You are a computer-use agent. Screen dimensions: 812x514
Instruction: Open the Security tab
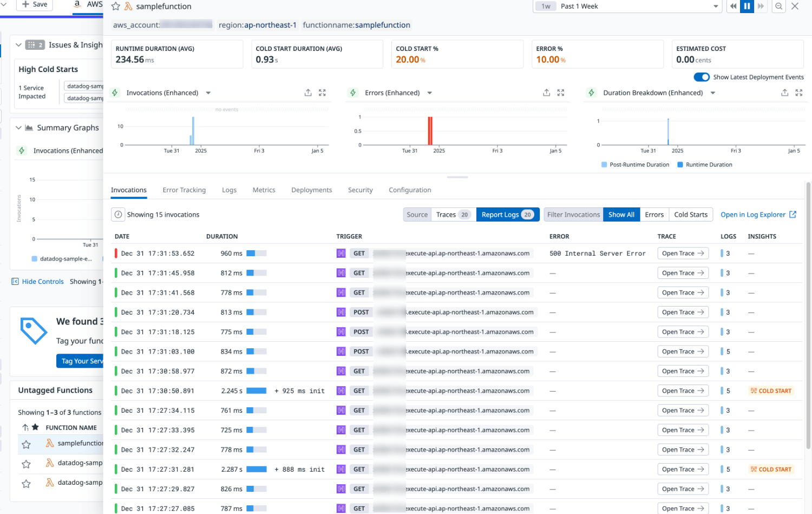click(360, 190)
